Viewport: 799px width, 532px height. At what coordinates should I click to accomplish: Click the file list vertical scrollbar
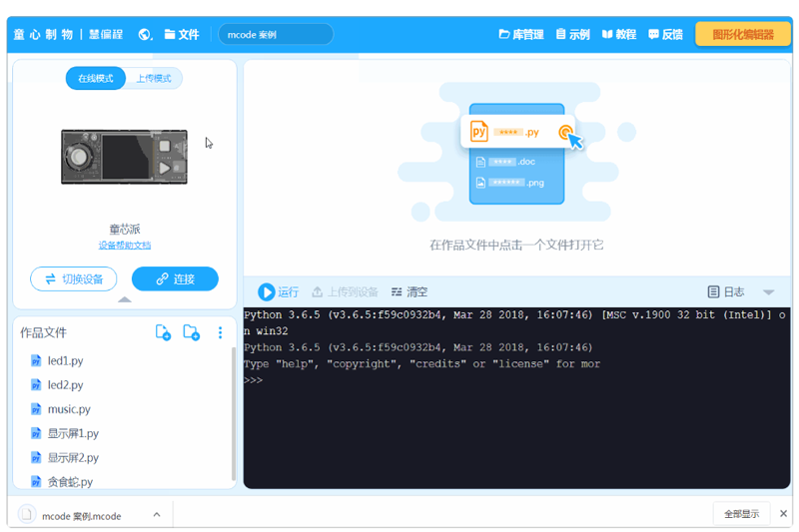234,409
